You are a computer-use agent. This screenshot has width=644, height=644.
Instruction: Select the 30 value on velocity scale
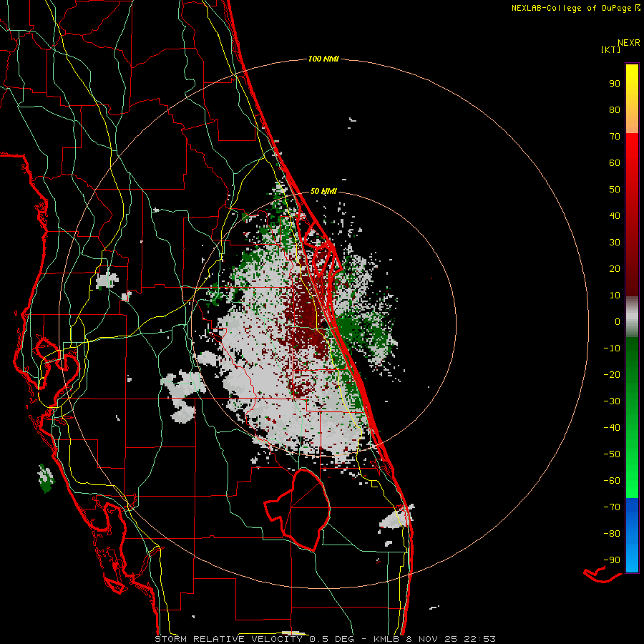tap(615, 243)
